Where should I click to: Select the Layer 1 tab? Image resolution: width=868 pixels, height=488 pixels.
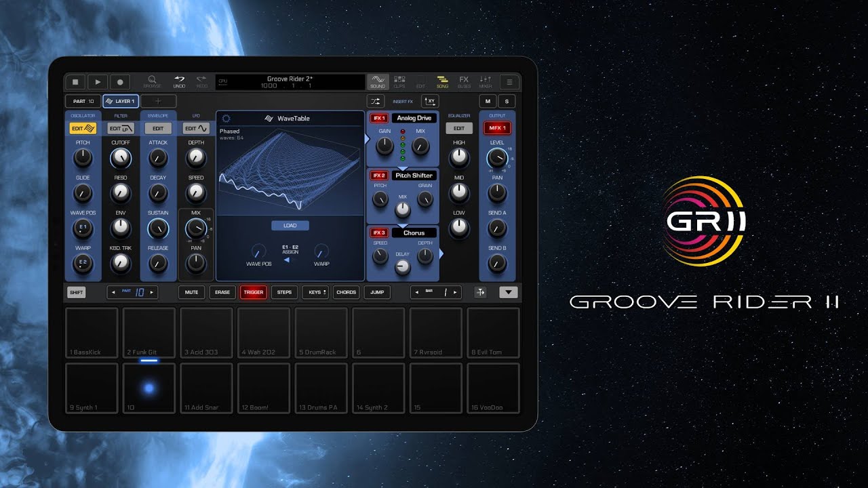[x=121, y=101]
